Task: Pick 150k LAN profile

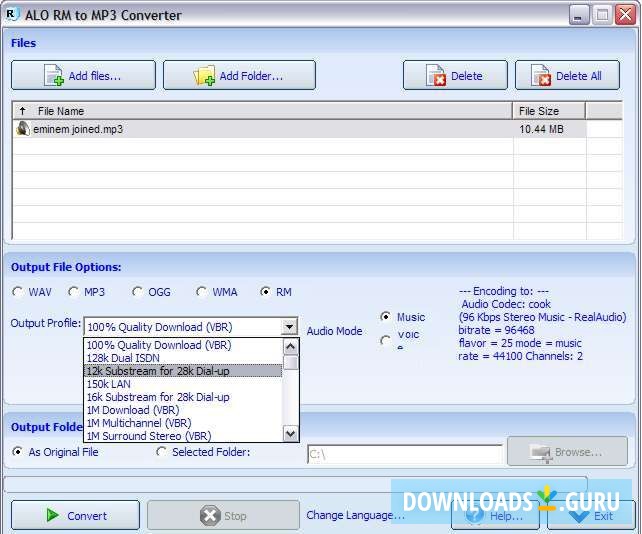Action: (183, 384)
